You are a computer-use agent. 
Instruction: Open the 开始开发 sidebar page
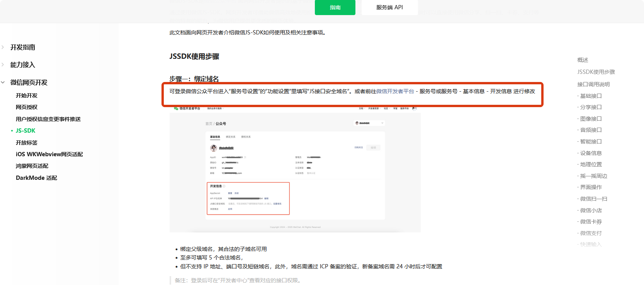(27, 96)
